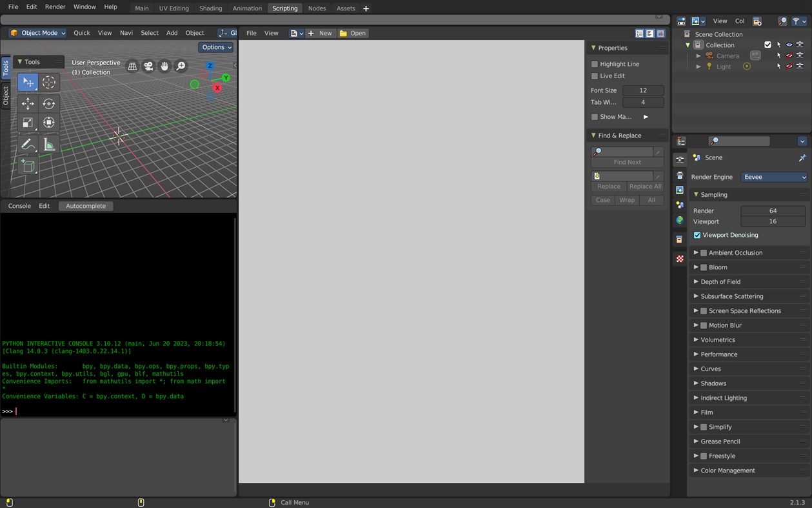This screenshot has height=508, width=812.
Task: Enable the Show Margin checkbox
Action: click(x=595, y=117)
